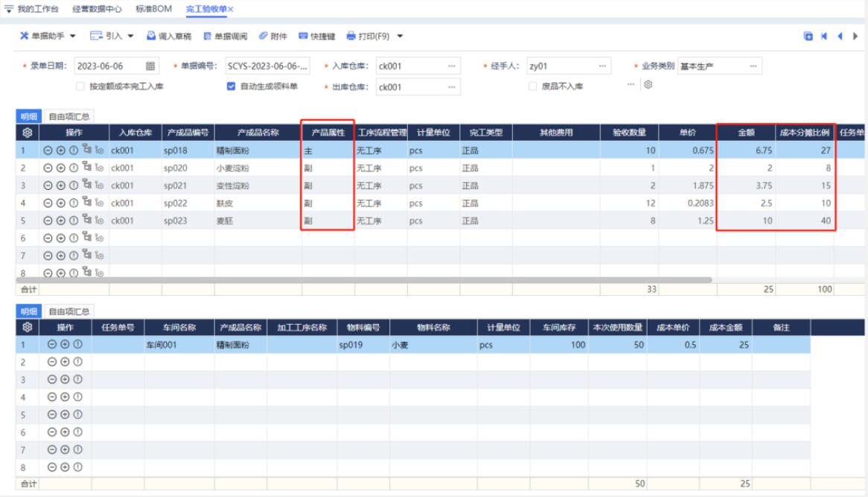Open 单据调阅 document lookup
This screenshot has width=868, height=497.
click(225, 36)
